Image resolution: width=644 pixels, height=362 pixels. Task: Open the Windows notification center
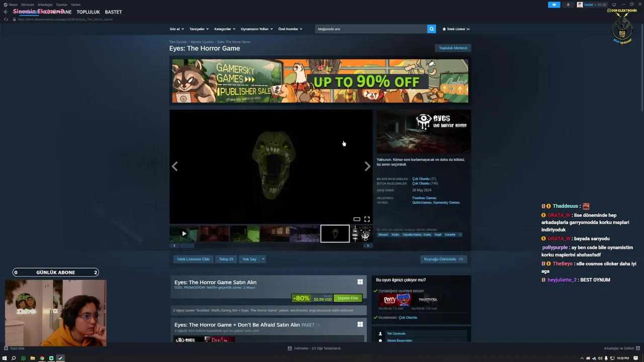[635, 358]
